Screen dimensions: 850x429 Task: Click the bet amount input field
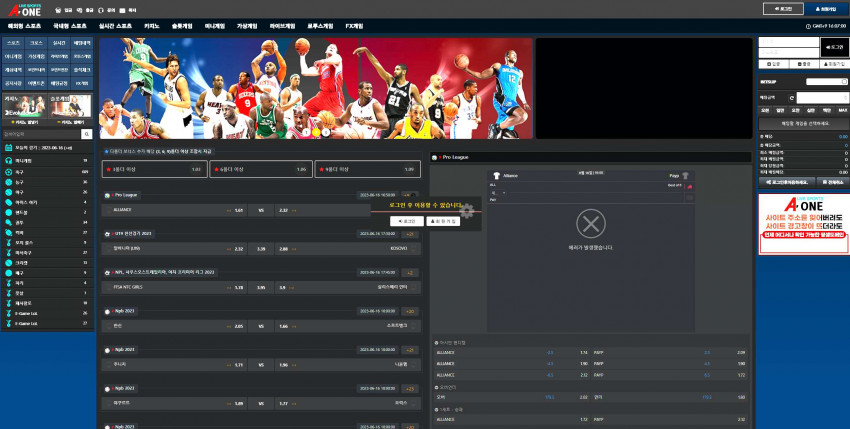[x=823, y=98]
